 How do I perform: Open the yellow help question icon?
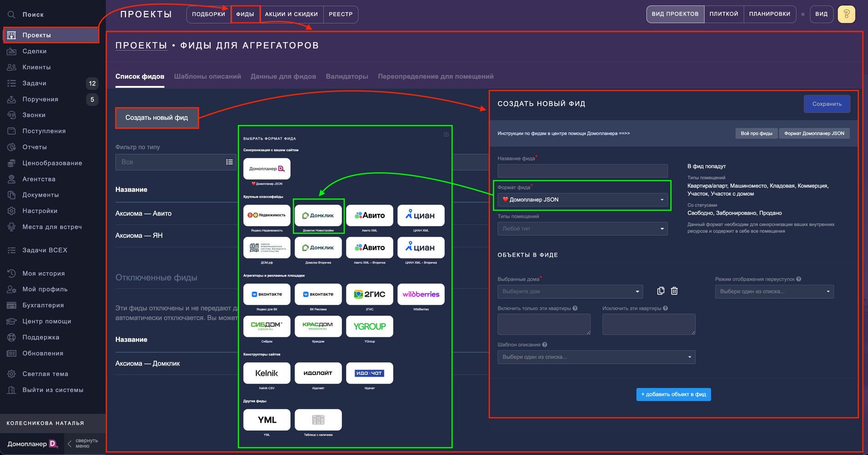point(846,14)
